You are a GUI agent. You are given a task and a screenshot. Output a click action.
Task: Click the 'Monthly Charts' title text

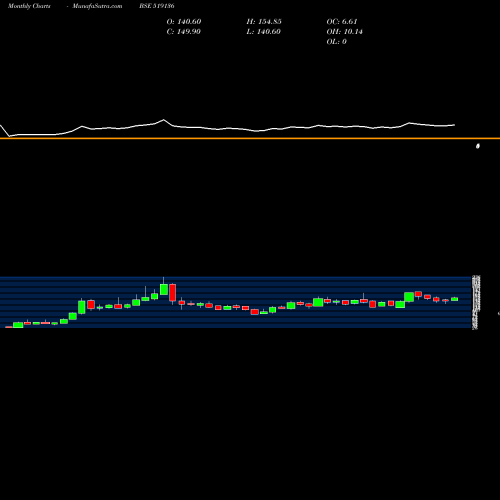pos(29,6)
